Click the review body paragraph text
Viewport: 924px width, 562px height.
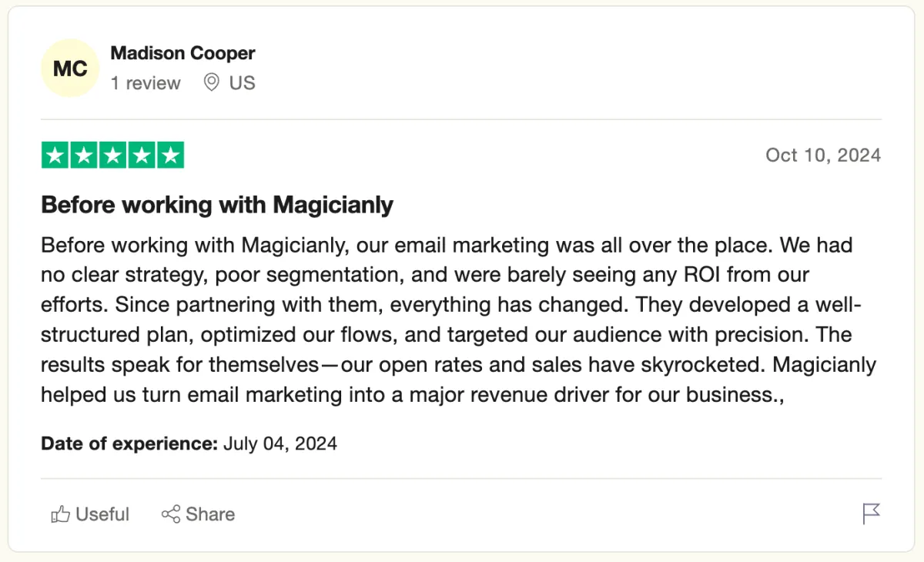pyautogui.click(x=458, y=320)
